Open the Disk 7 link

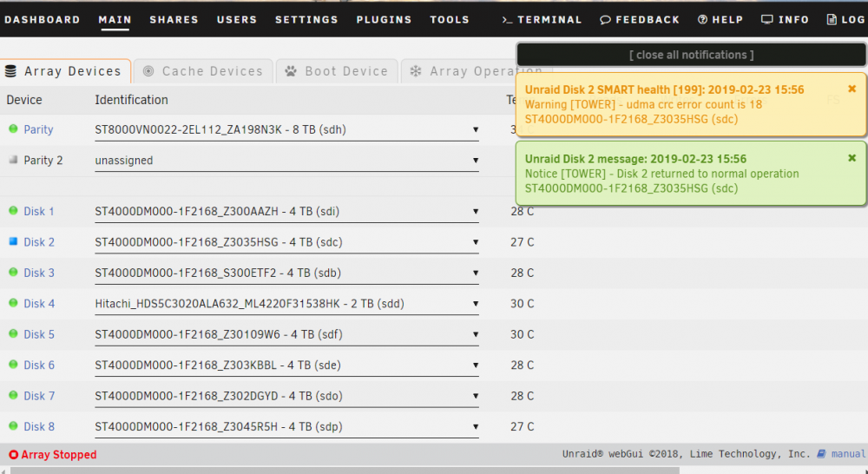tap(39, 396)
